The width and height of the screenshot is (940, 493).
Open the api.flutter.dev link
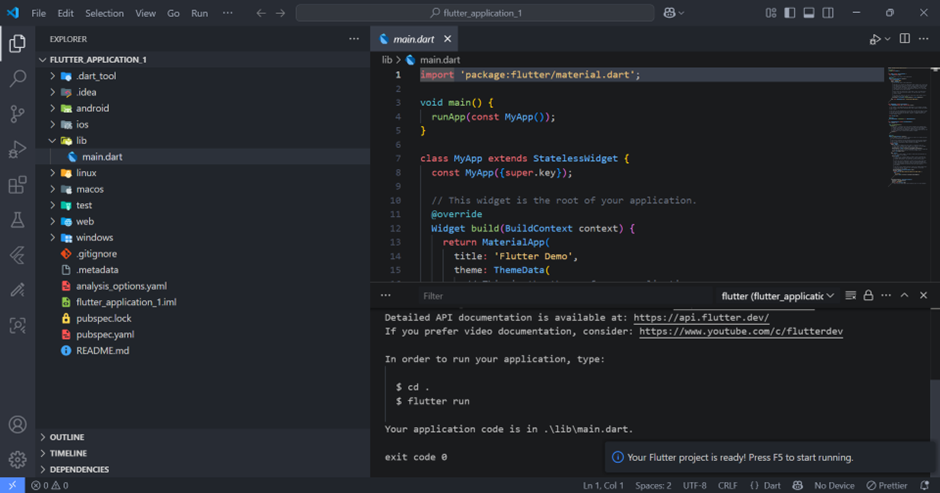(x=701, y=318)
